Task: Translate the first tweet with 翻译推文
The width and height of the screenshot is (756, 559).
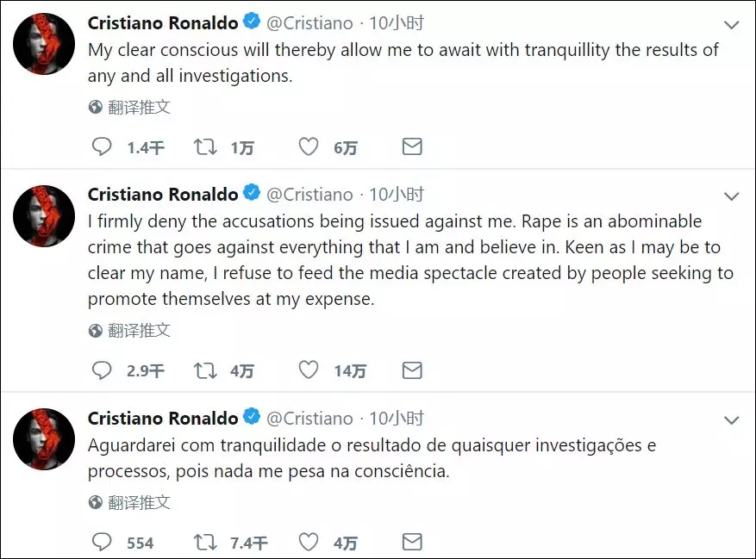Action: (x=129, y=107)
